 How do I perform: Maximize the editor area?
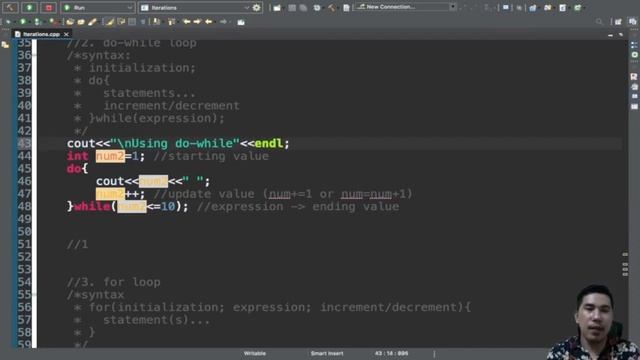point(621,36)
